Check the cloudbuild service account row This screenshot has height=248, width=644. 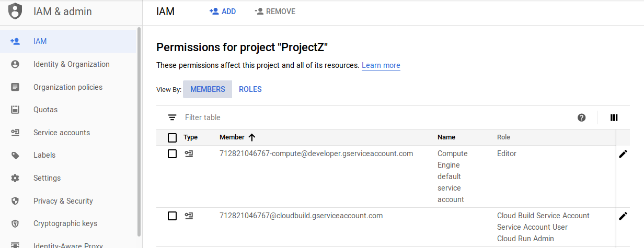(172, 216)
